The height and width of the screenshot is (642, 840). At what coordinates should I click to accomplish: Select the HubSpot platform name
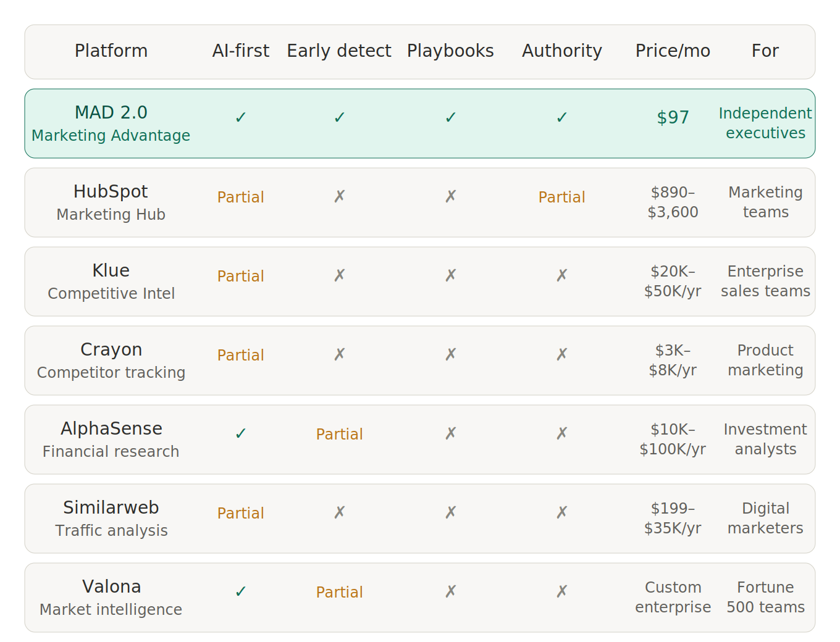[111, 191]
